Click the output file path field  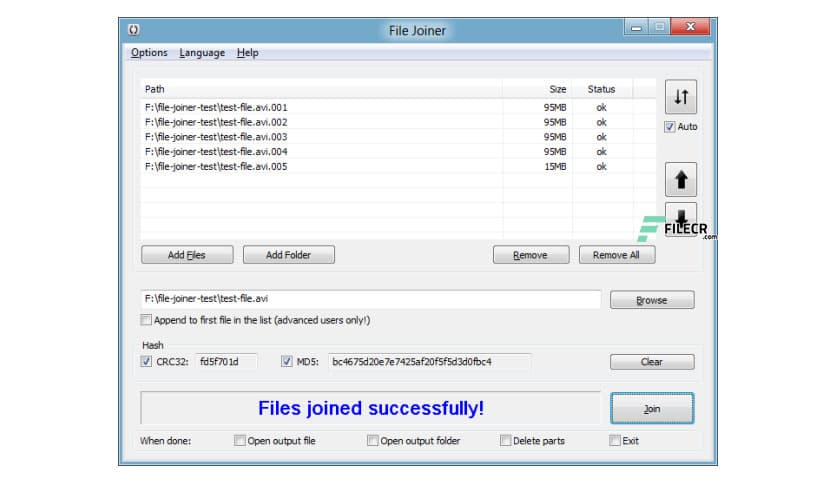[370, 299]
